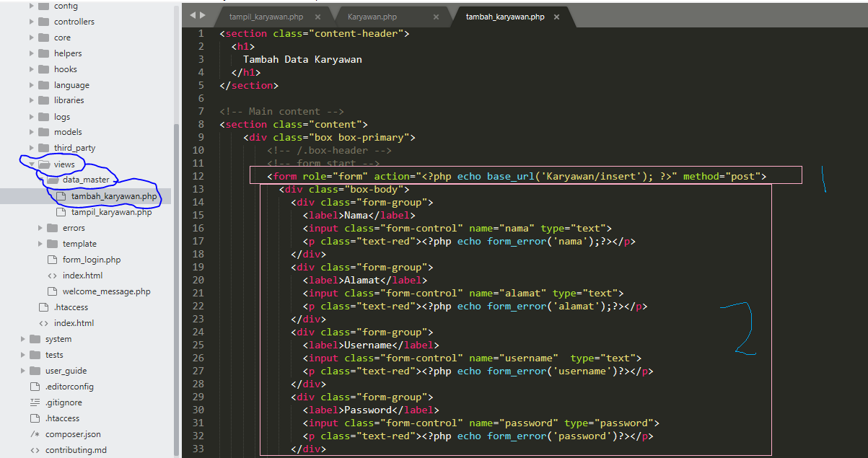Click the welcome_message.php file icon
The width and height of the screenshot is (868, 458).
[53, 291]
